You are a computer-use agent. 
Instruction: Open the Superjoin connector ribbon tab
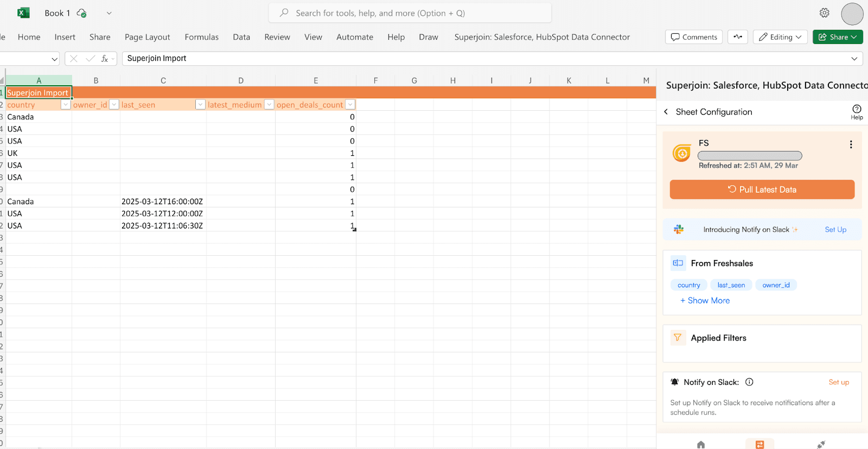coord(542,37)
